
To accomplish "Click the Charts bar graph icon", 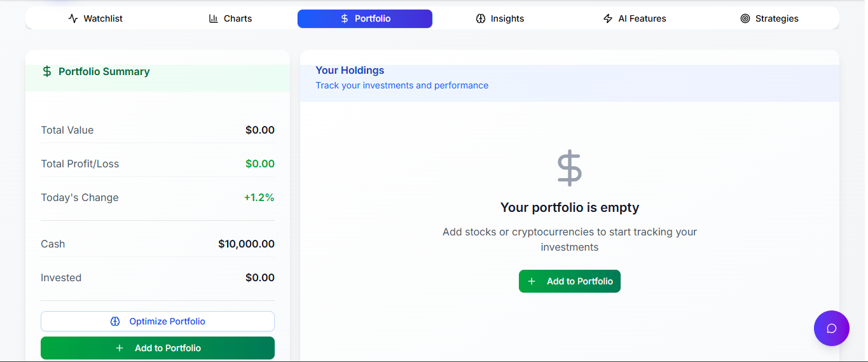I will point(214,18).
